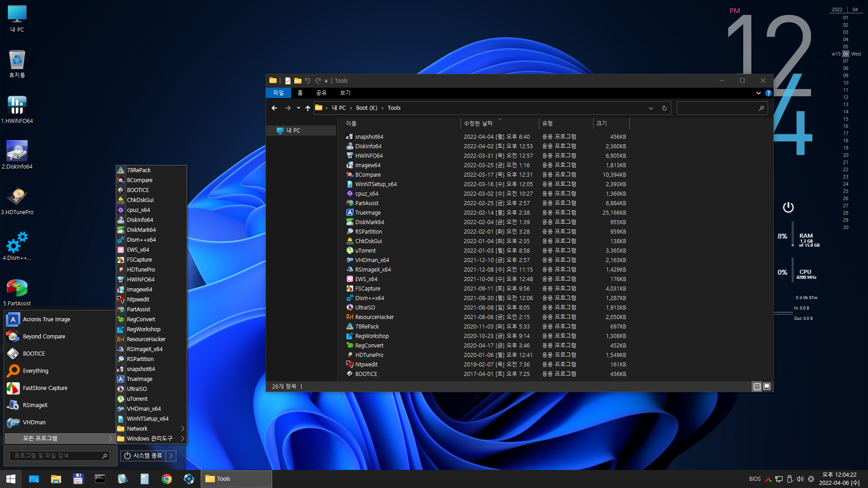868x488 pixels.
Task: Expand shutdown options arrow next to 시스템 종료
Action: click(x=171, y=456)
